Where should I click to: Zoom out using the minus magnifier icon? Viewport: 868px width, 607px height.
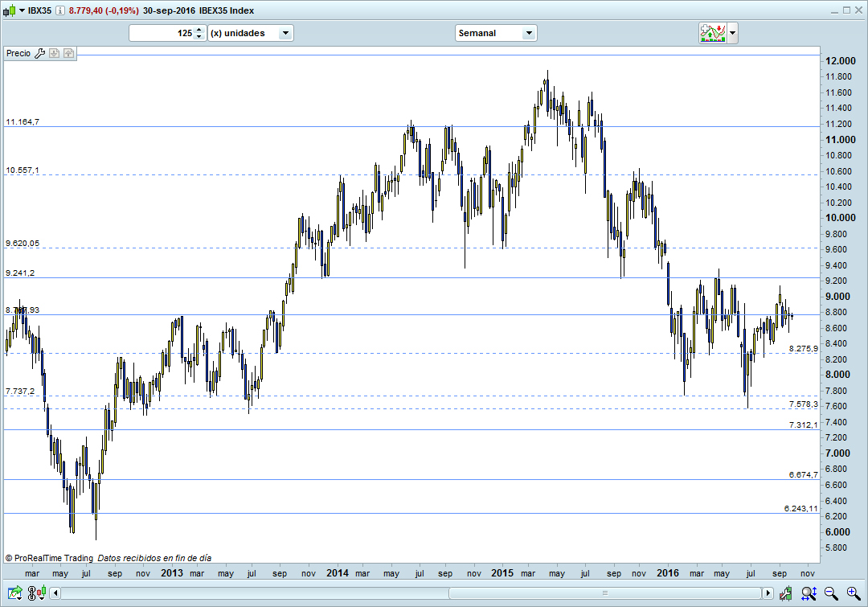click(x=830, y=593)
